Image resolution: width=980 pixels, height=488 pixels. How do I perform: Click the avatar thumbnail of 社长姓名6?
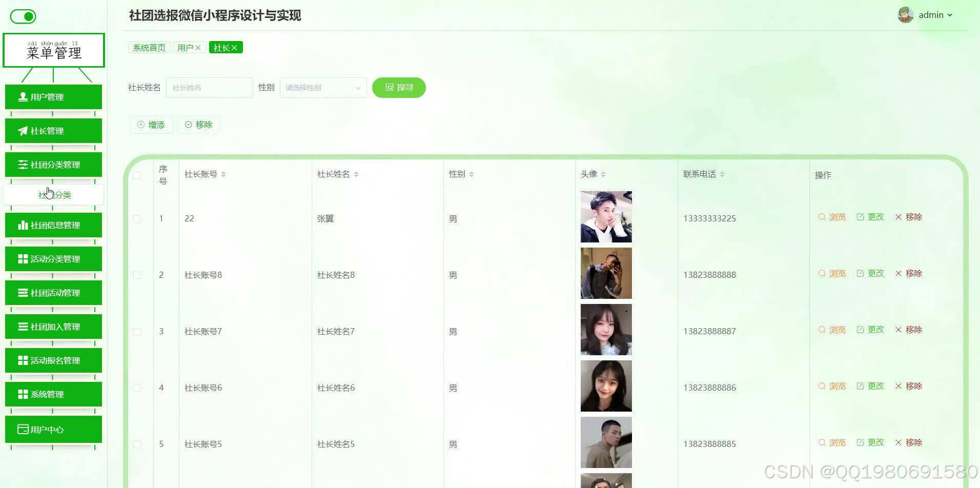[606, 386]
